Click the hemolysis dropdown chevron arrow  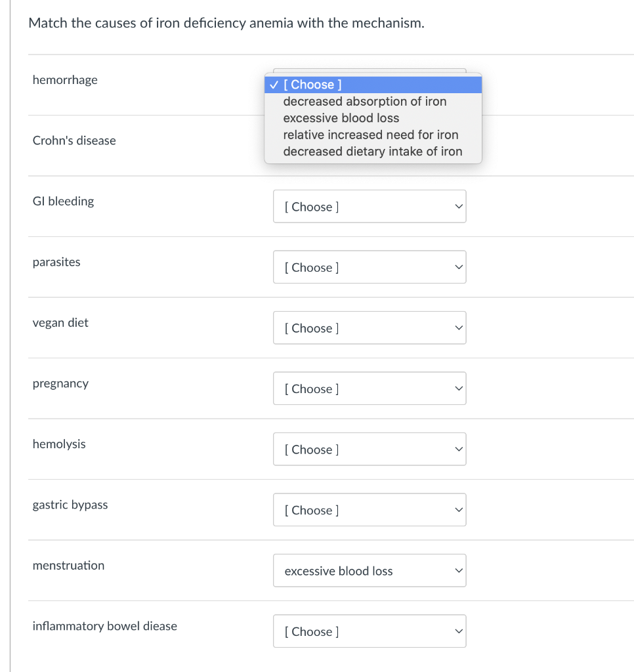coord(457,450)
